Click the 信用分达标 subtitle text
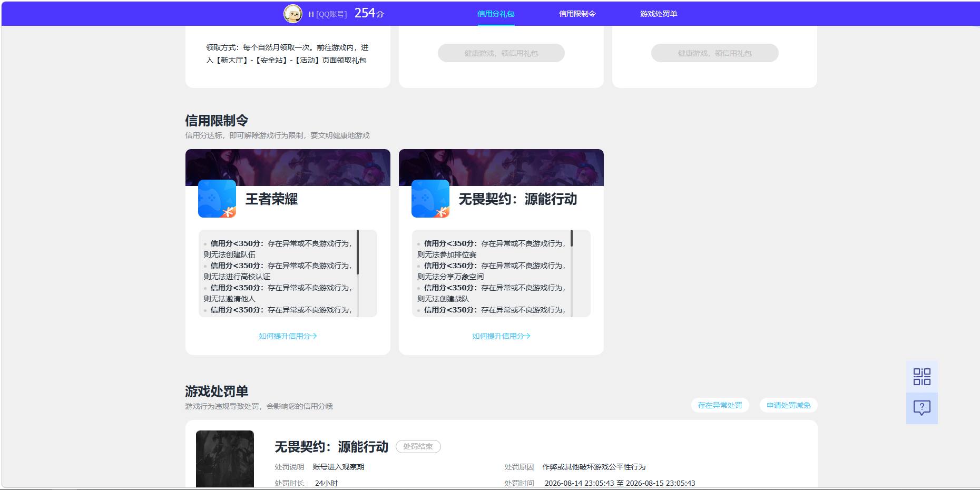Screen dimensions: 980x490 (278, 135)
